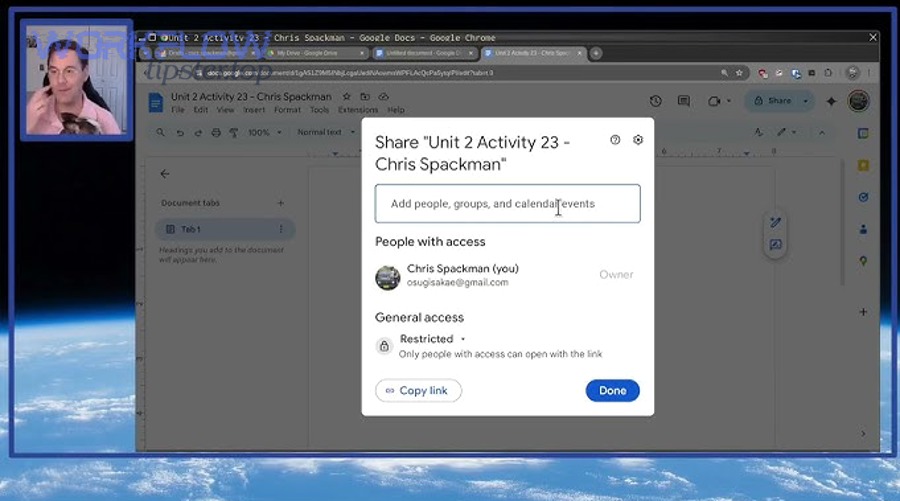Click the Chrome address bar URL
Screen dimensions: 900x501
pyautogui.click(x=349, y=73)
